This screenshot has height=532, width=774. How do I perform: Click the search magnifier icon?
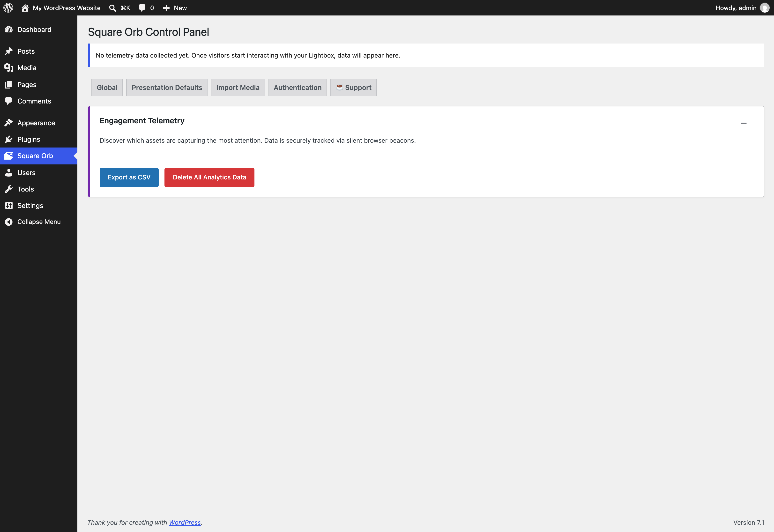tap(113, 8)
